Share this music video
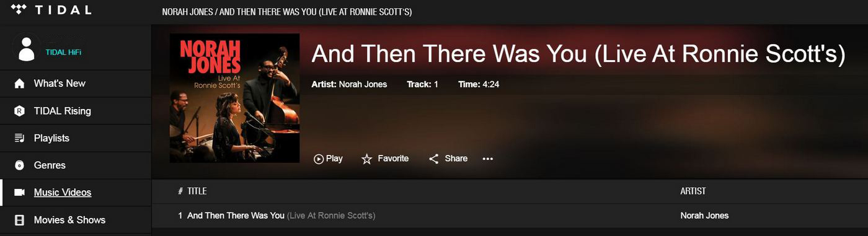The image size is (868, 236). coord(448,159)
